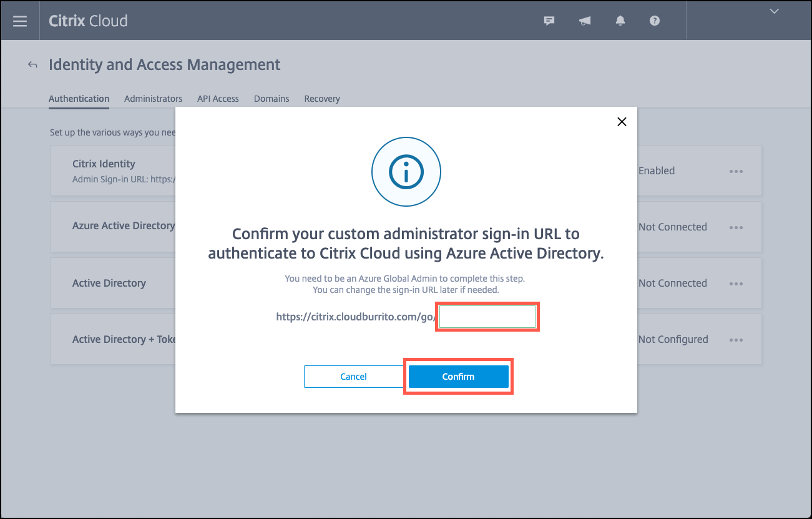Click the Confirm button
This screenshot has height=519, width=812.
click(x=459, y=377)
